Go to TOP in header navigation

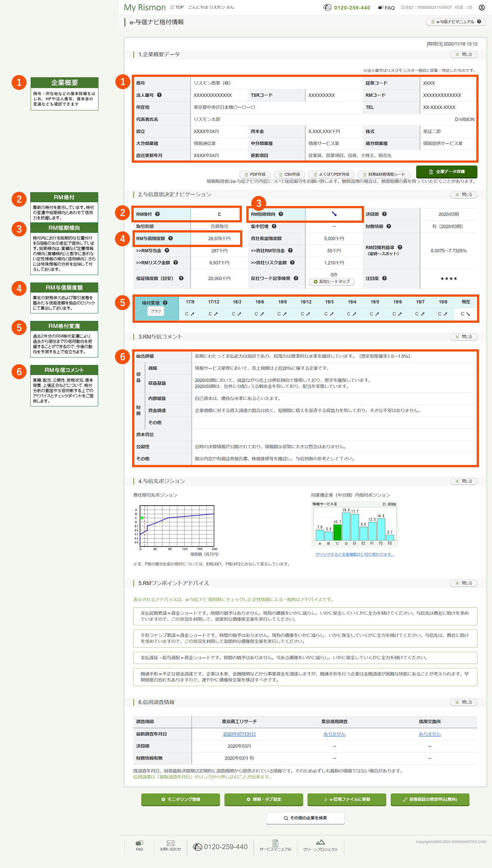click(177, 7)
